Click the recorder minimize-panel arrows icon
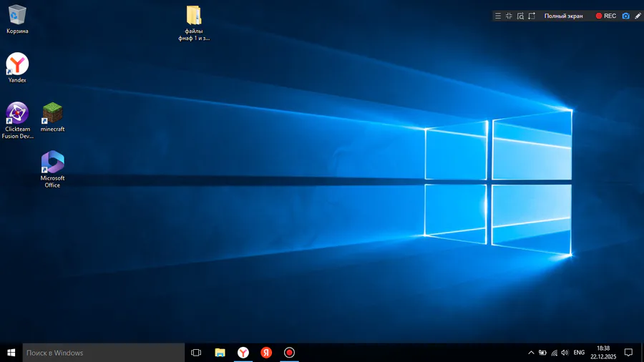 pyautogui.click(x=509, y=16)
